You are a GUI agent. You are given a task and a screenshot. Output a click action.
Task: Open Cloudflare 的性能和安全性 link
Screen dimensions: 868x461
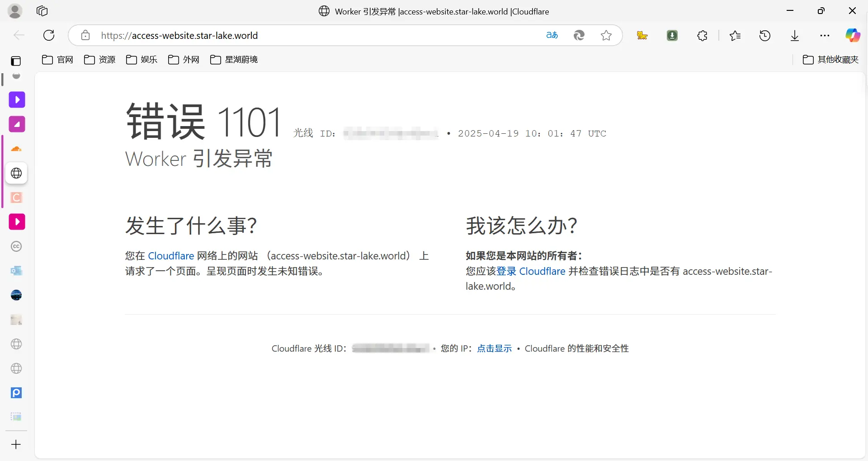577,348
